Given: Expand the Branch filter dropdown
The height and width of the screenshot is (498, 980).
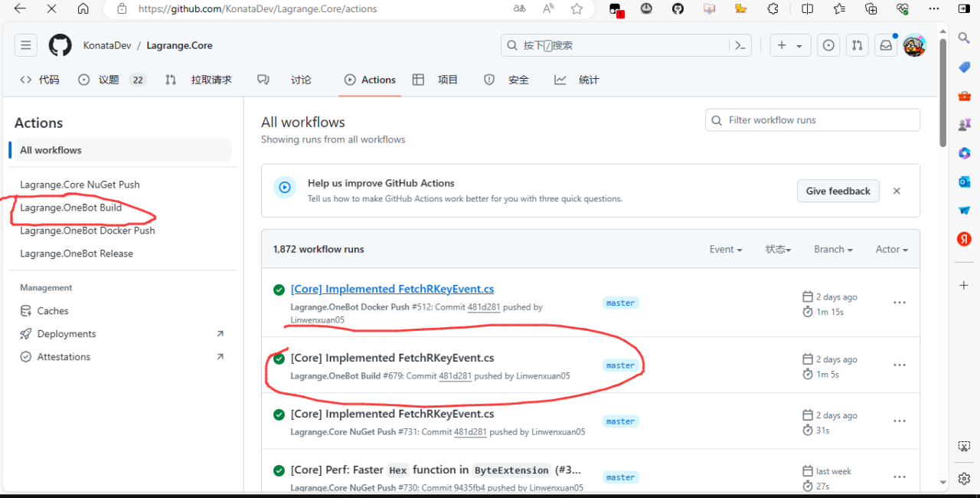Looking at the screenshot, I should click(833, 249).
